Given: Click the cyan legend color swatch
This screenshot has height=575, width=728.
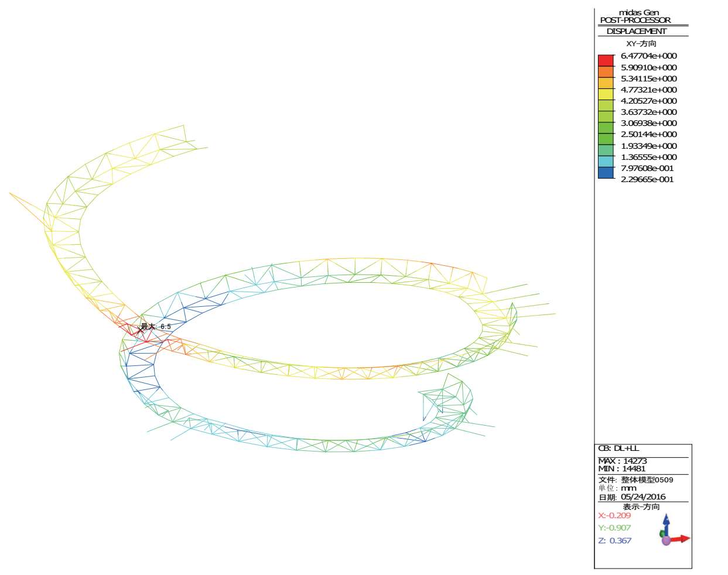Looking at the screenshot, I should [x=606, y=162].
